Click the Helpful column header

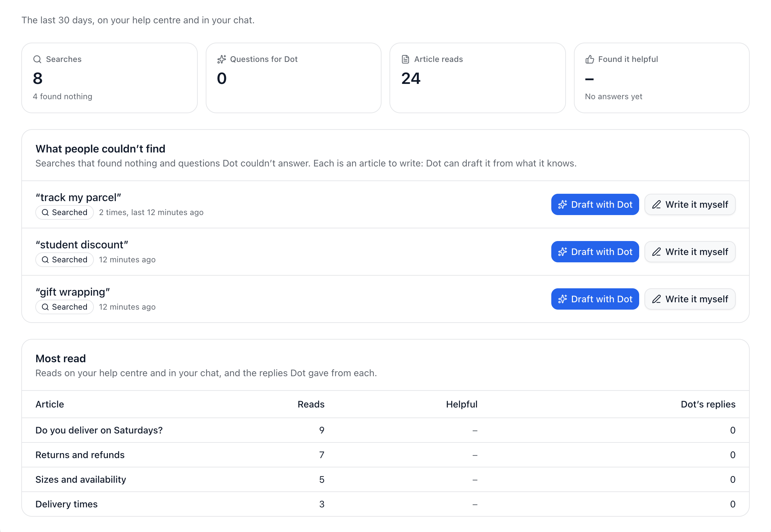(462, 404)
